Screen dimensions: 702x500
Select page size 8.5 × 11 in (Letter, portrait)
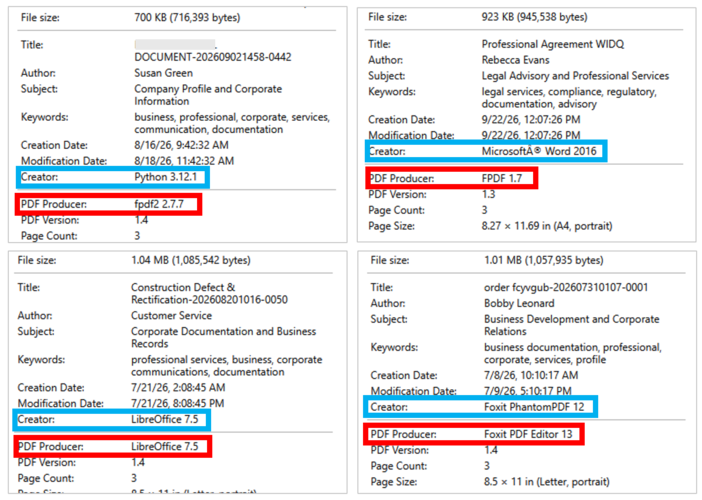(547, 482)
